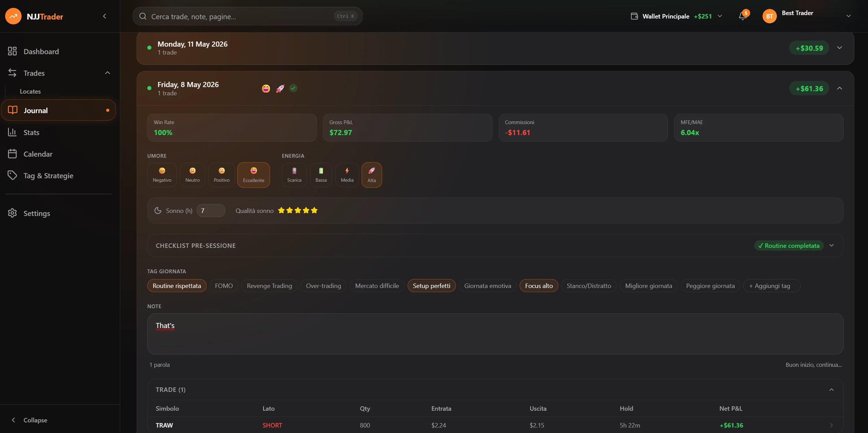Focus the Cerca trade, note, pagine search field
868x433 pixels.
pyautogui.click(x=247, y=16)
